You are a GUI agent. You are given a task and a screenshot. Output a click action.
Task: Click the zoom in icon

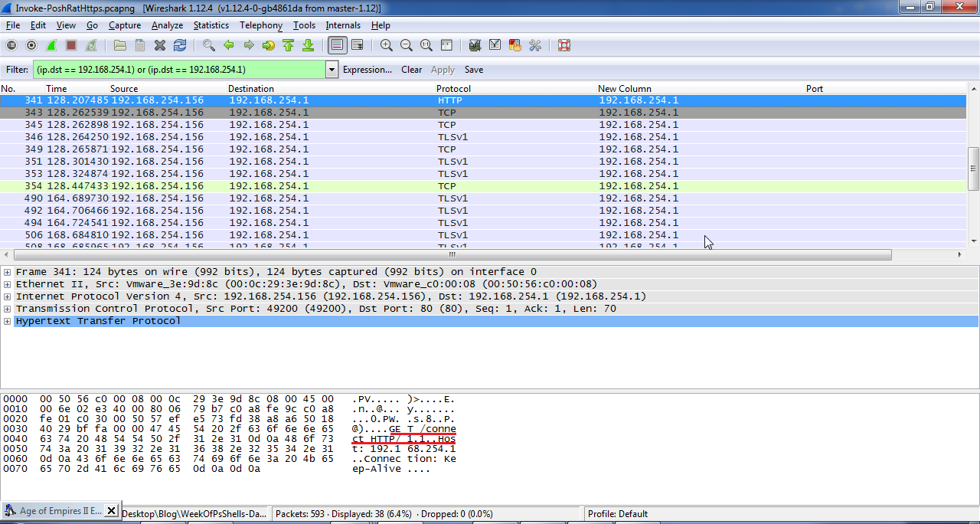tap(387, 45)
